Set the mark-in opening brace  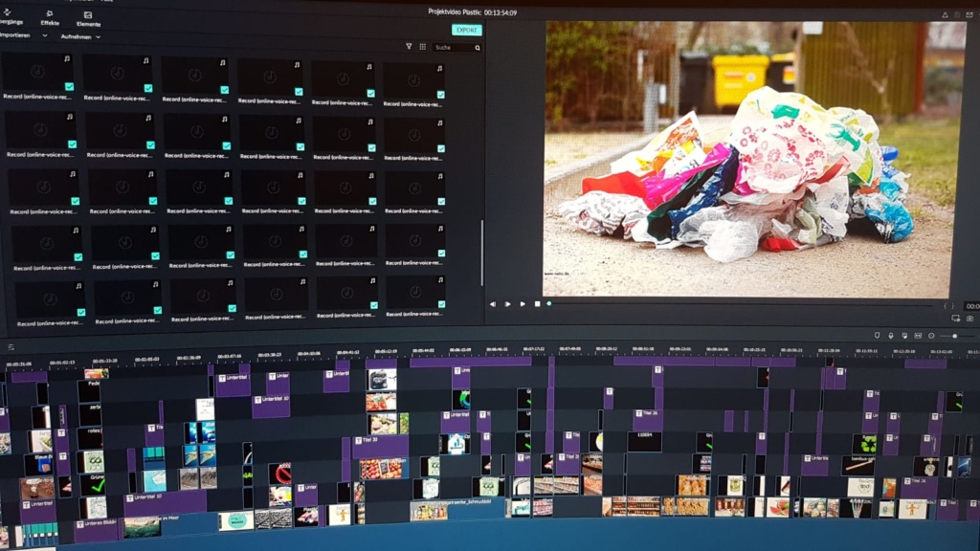[945, 306]
